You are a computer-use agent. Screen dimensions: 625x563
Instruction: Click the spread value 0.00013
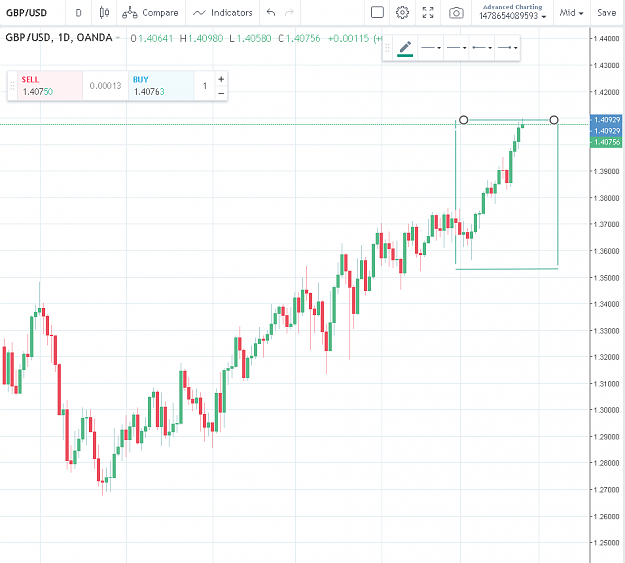coord(105,86)
